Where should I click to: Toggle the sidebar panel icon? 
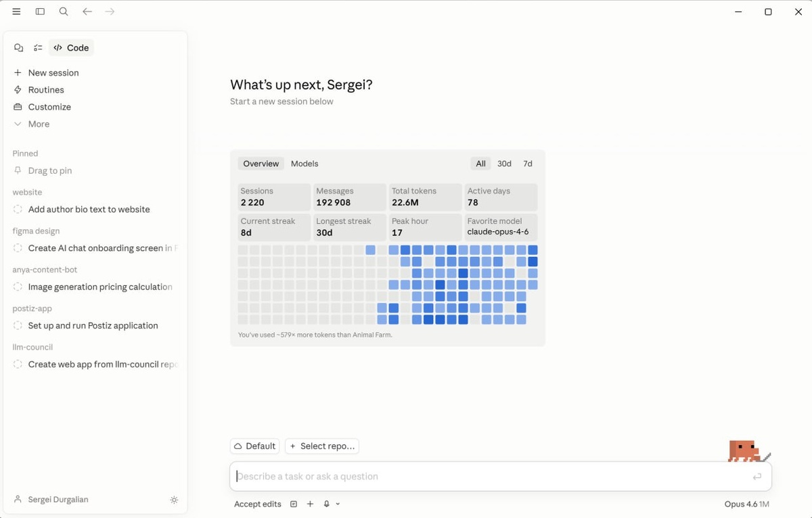coord(40,11)
